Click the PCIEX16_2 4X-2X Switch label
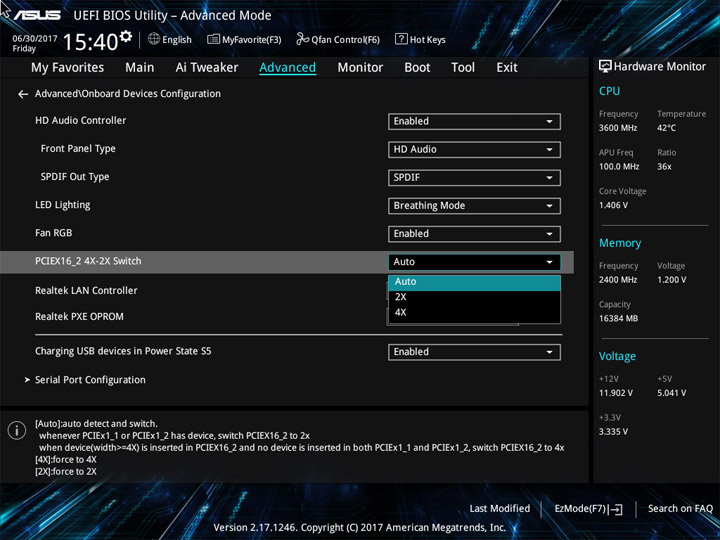 88,261
